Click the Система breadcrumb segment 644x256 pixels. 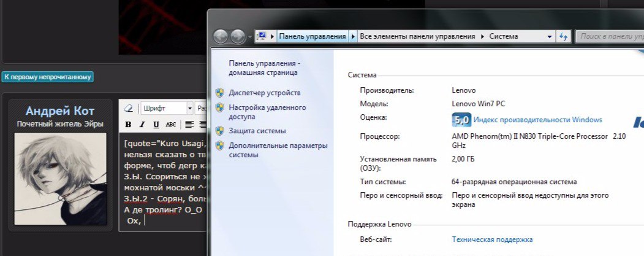coord(504,36)
